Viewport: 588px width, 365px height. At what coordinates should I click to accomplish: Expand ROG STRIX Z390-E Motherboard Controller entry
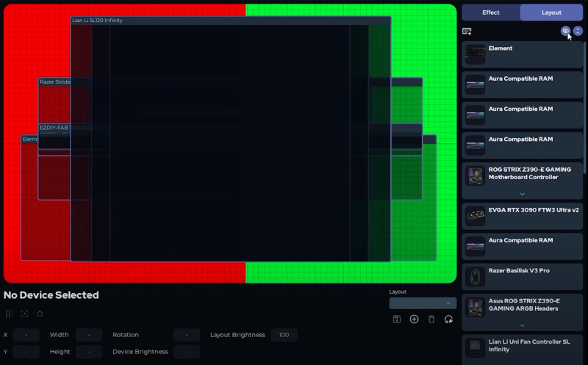(522, 195)
